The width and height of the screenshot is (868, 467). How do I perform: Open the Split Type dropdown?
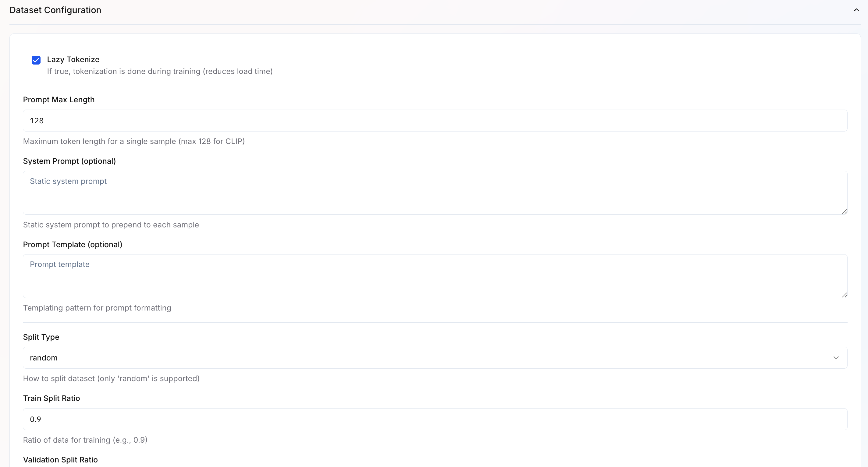435,358
